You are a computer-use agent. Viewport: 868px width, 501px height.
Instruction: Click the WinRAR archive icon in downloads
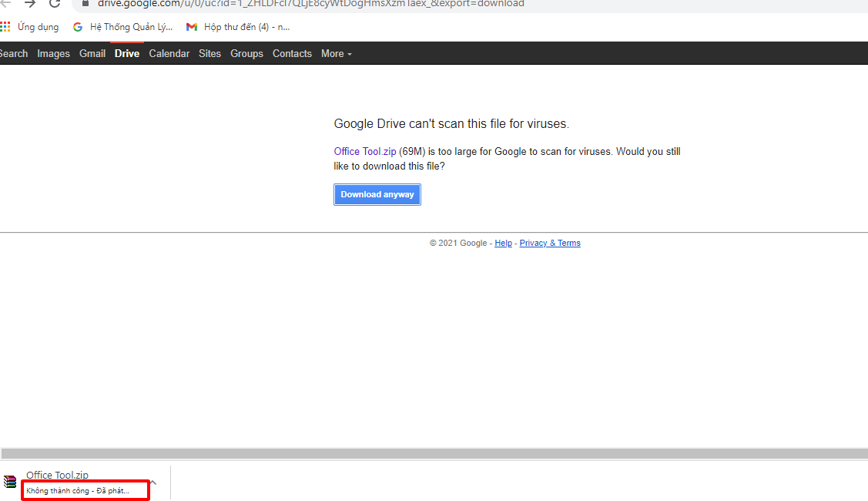click(10, 482)
